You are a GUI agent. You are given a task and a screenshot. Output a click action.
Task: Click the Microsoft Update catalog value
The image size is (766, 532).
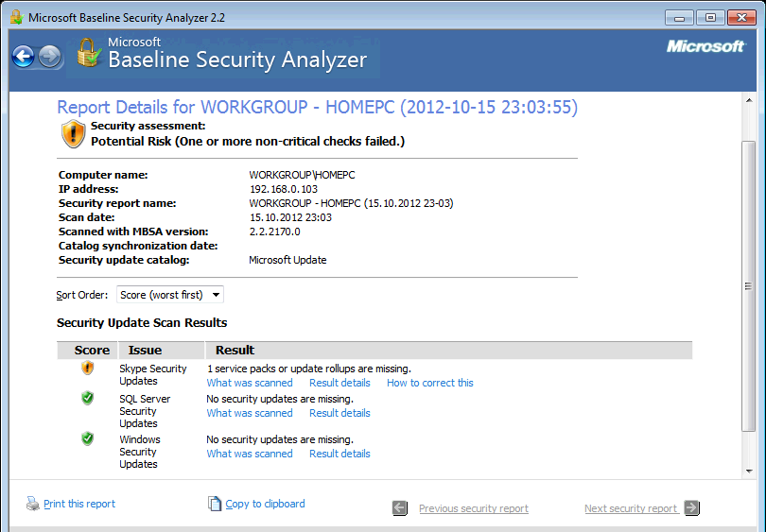287,260
